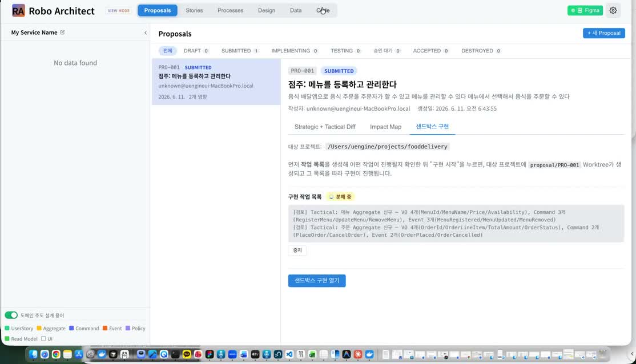Image resolution: width=636 pixels, height=364 pixels.
Task: Open App Store from the dock
Action: (79, 354)
